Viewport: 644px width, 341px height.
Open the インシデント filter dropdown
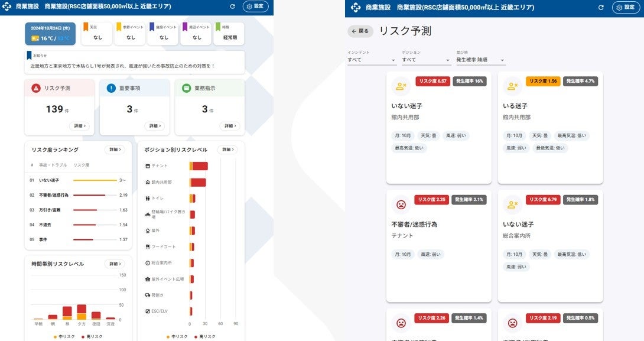(x=372, y=60)
